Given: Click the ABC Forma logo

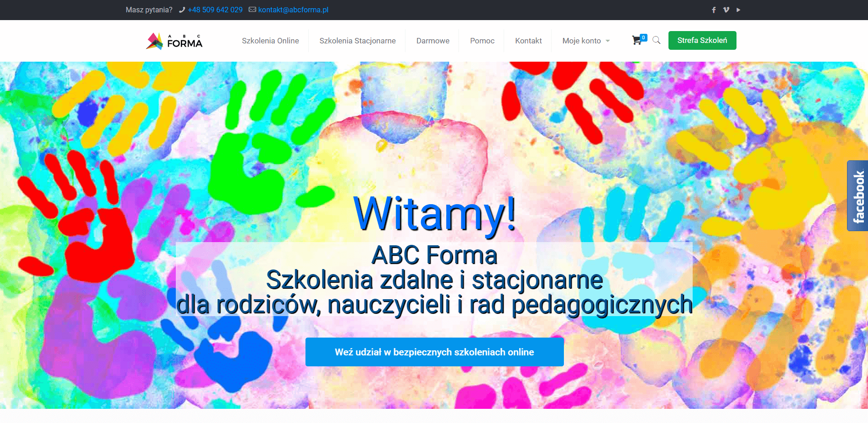Looking at the screenshot, I should (x=174, y=41).
